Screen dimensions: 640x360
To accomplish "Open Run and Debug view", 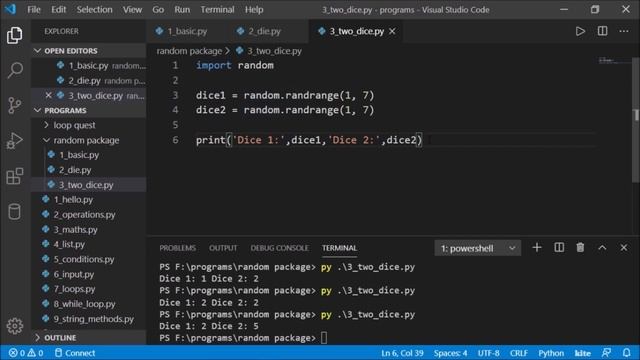I will (x=15, y=140).
